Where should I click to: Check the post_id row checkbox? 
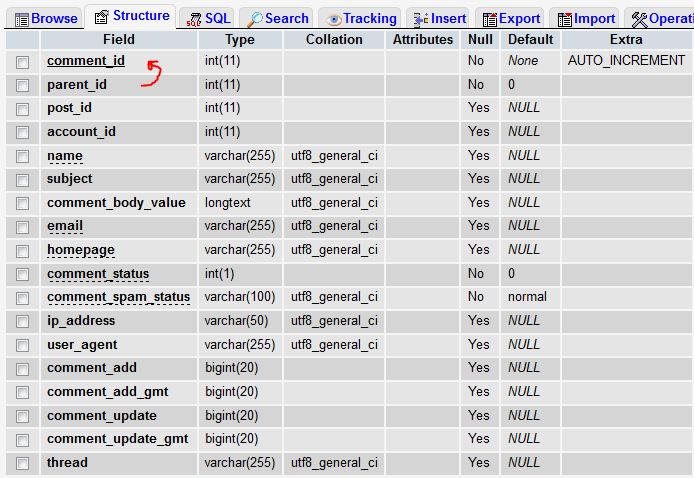click(x=23, y=109)
